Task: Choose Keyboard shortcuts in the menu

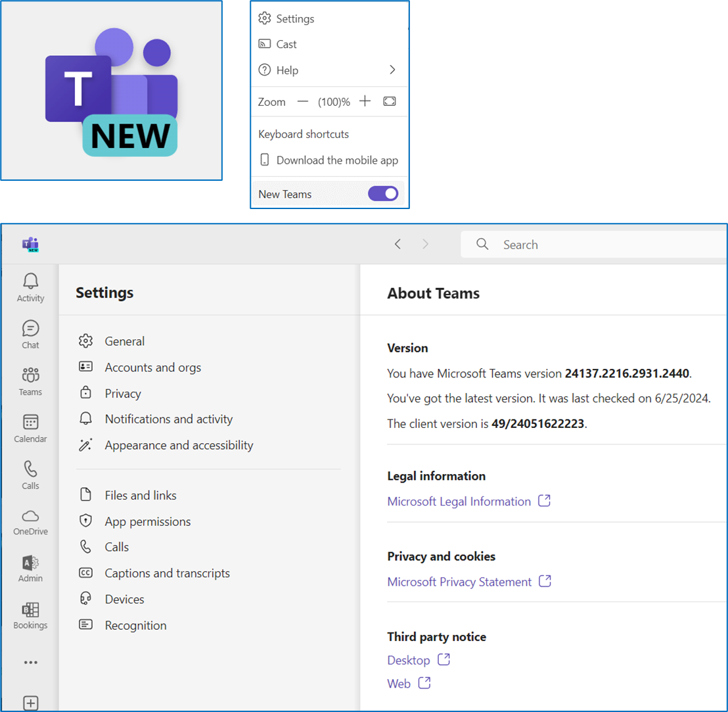Action: click(304, 134)
